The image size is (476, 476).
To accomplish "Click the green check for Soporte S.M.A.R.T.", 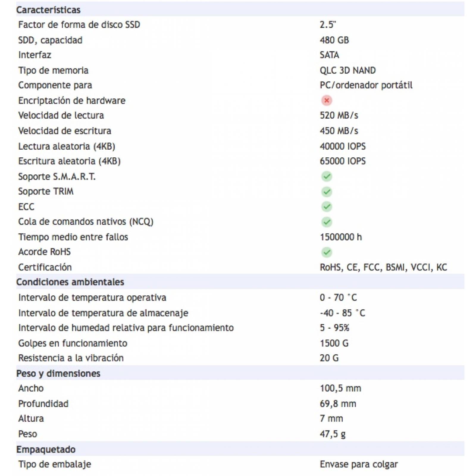I will click(x=326, y=176).
